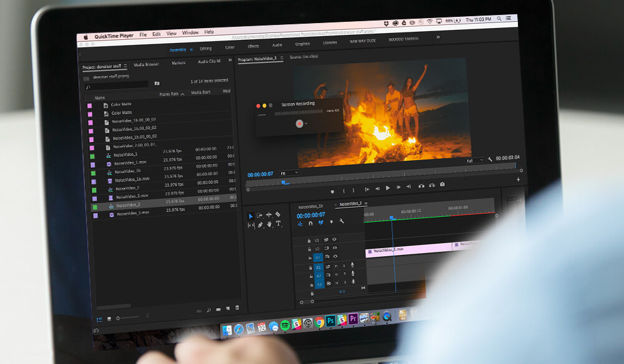Screen dimensions: 624x364
Task: Open the File menu
Action: click(x=143, y=35)
